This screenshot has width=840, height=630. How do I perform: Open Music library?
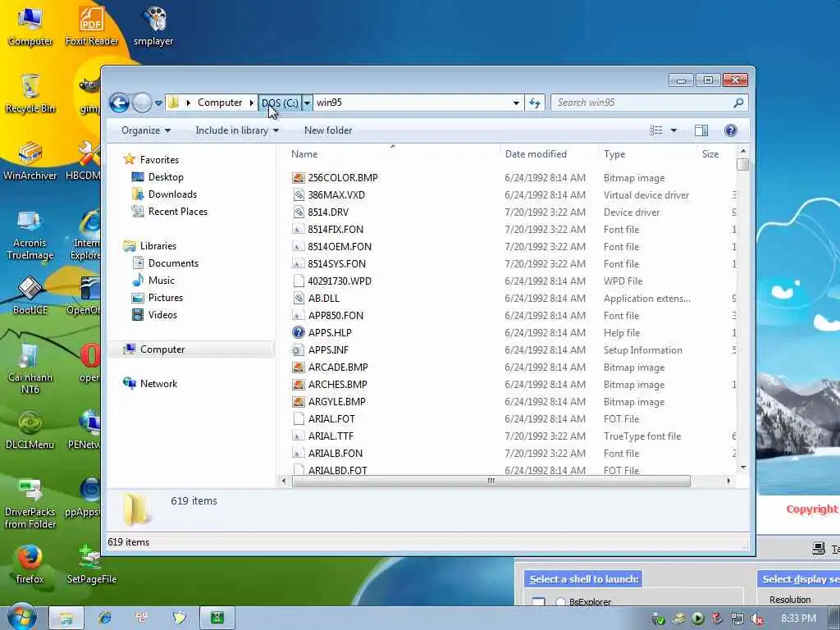(x=162, y=281)
